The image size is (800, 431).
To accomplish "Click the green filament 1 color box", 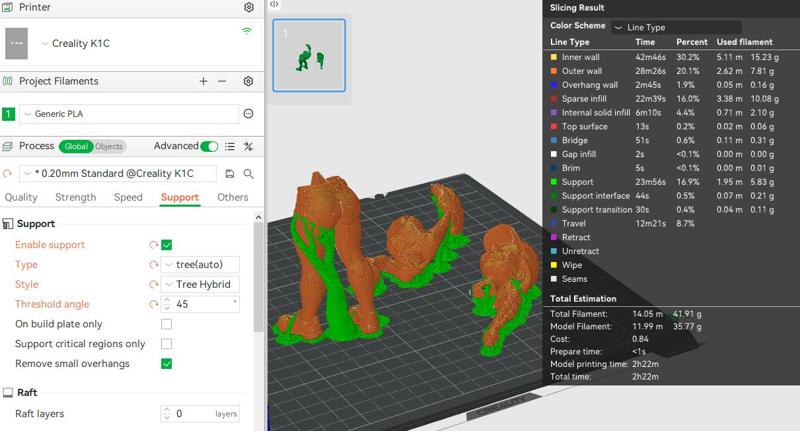I will click(x=8, y=114).
